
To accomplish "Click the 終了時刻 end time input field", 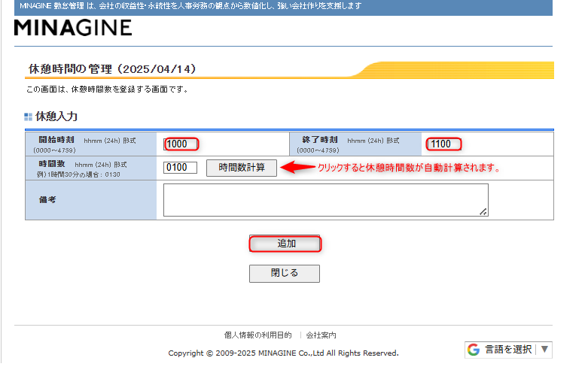I will (x=444, y=144).
